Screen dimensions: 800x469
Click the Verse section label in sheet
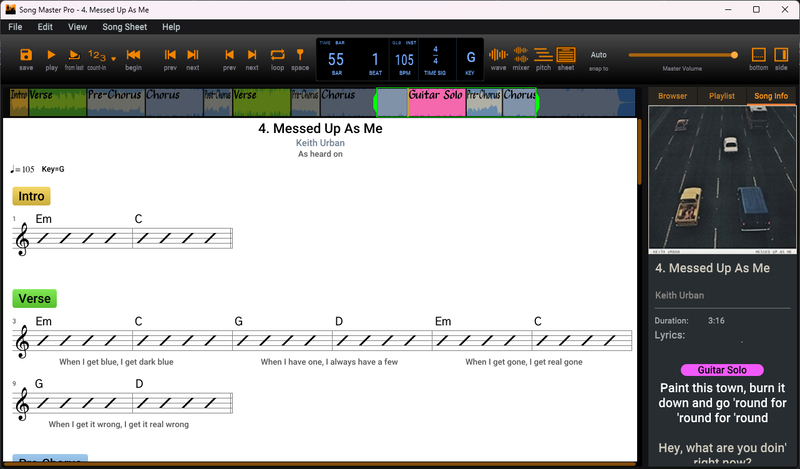click(x=35, y=299)
